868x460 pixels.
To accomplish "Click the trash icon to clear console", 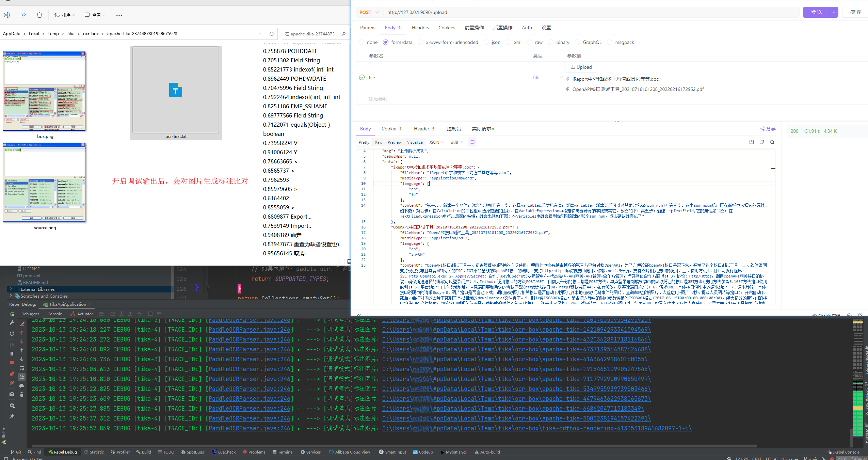I will [x=22, y=394].
